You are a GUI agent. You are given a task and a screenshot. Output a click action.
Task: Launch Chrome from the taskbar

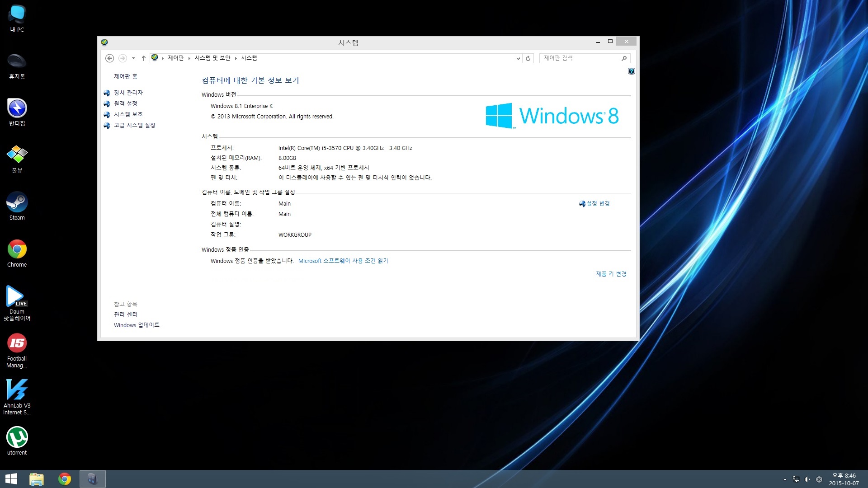[65, 479]
